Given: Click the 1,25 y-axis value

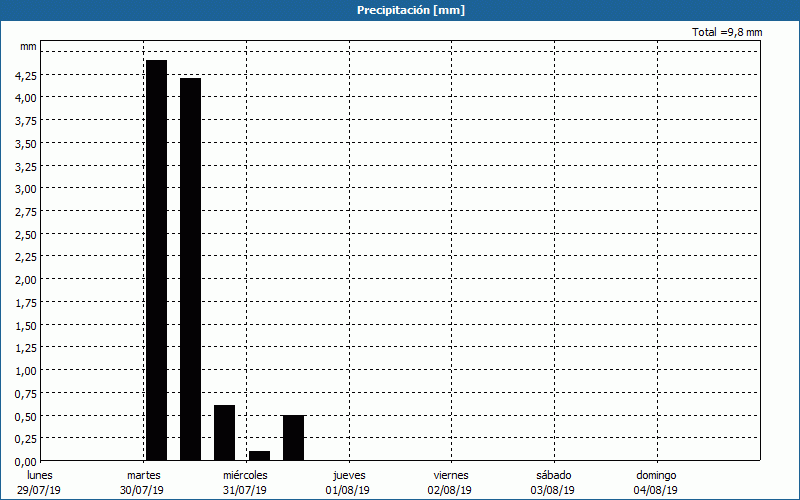Looking at the screenshot, I should coord(26,348).
